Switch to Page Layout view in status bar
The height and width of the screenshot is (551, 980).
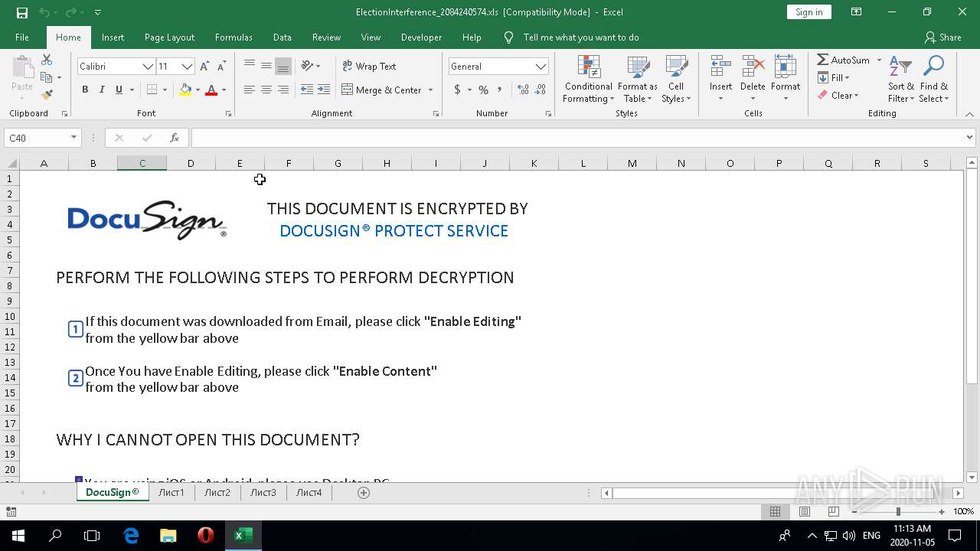coord(805,511)
